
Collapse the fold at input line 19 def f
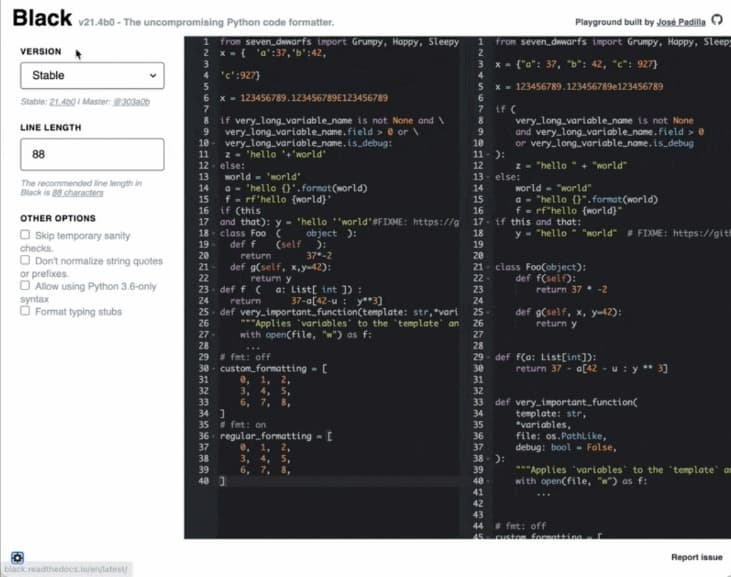click(x=214, y=244)
